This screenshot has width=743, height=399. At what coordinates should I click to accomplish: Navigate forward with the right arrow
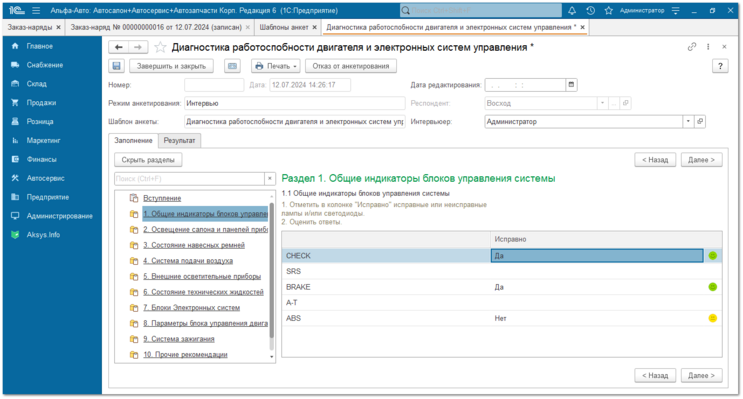click(138, 47)
